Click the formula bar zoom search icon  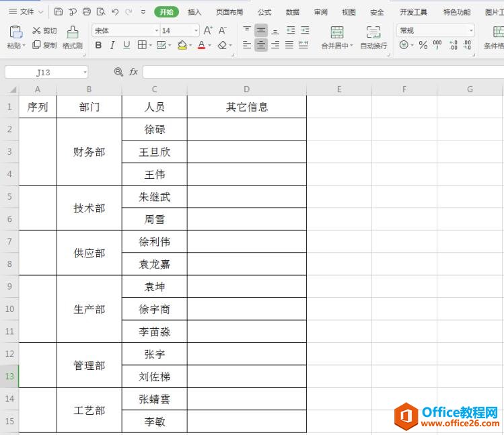(x=118, y=72)
